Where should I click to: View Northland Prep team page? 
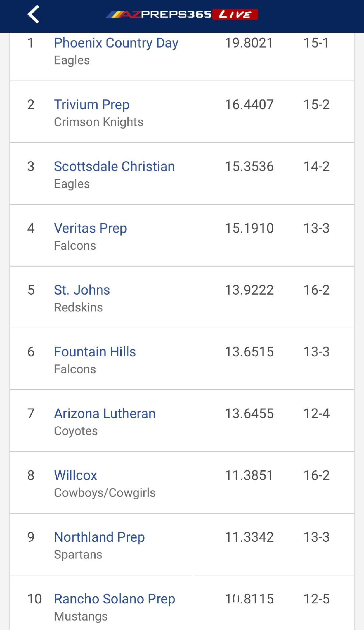click(x=99, y=537)
